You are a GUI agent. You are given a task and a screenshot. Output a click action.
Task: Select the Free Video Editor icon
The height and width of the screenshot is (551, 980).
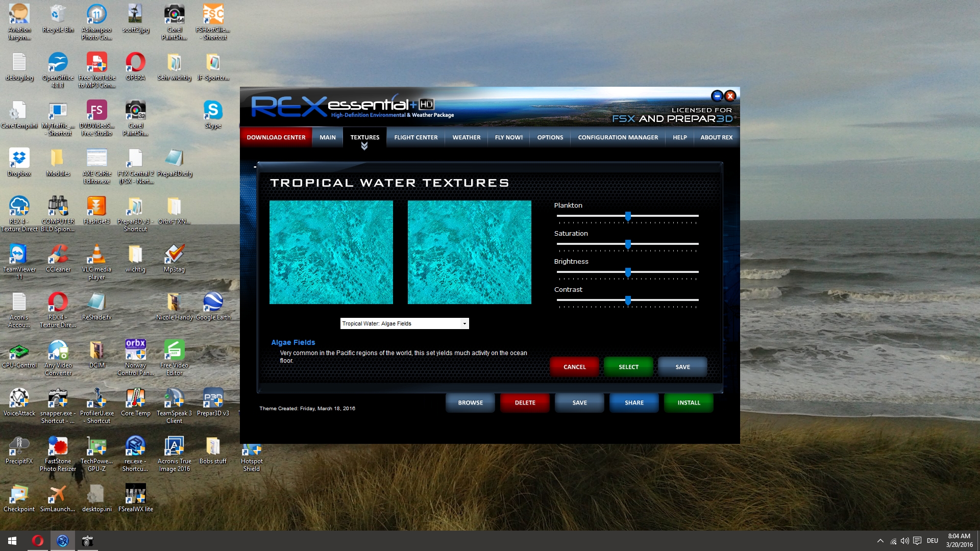[174, 358]
